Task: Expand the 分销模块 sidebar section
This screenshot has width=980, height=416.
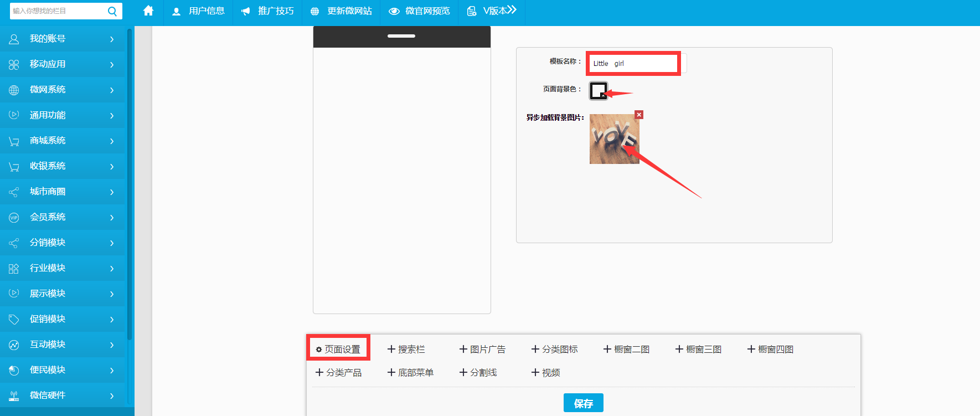Action: (x=112, y=243)
